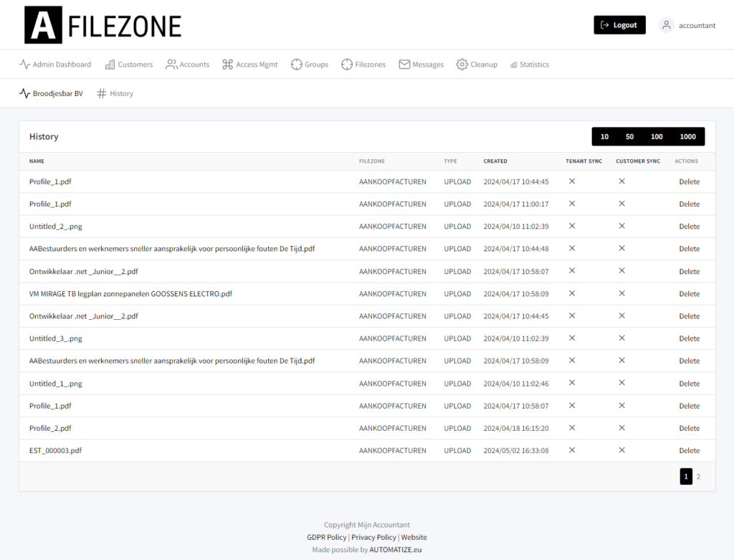Click the Access Mgmt command icon
This screenshot has width=734, height=560.
(x=227, y=64)
